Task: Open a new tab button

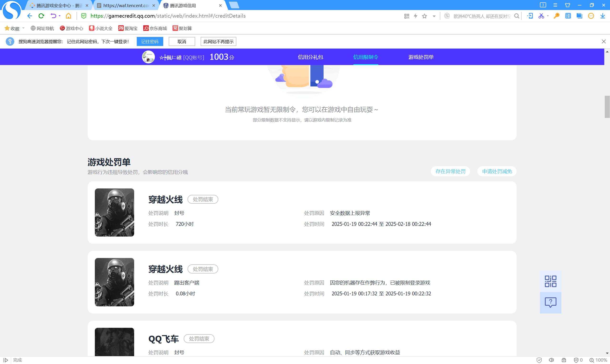Action: (x=234, y=5)
